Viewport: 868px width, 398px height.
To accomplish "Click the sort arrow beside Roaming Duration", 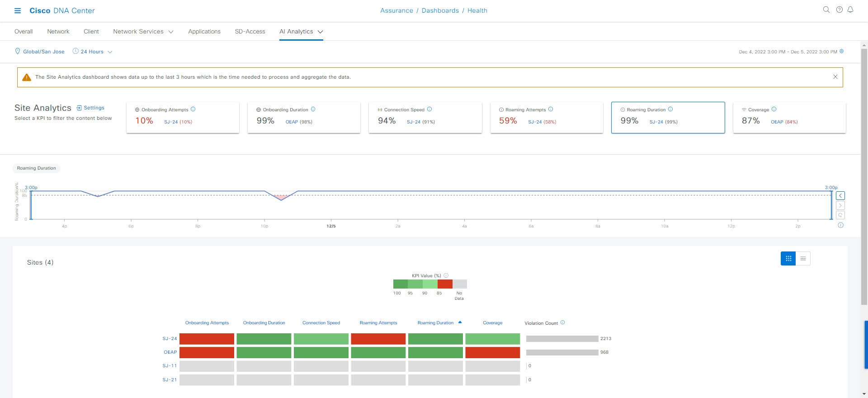I will pyautogui.click(x=460, y=322).
